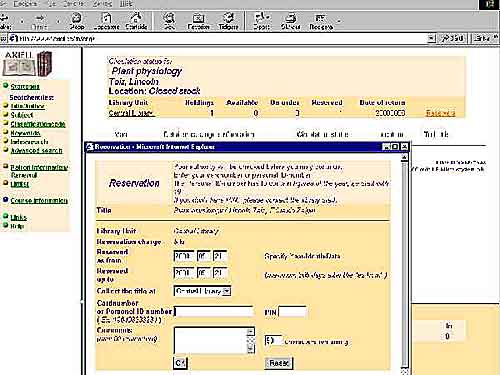Click the OK button in reservation form
Image resolution: width=500 pixels, height=375 pixels.
coord(180,363)
